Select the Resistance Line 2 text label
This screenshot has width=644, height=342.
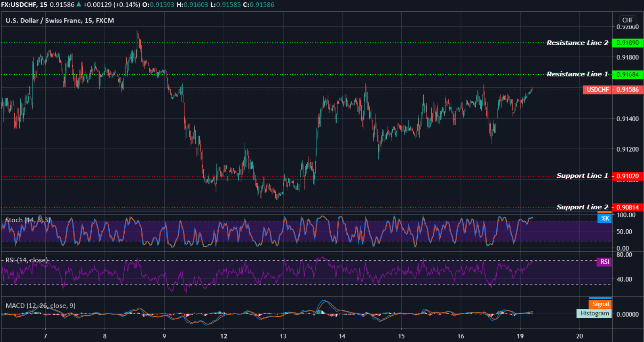[577, 42]
